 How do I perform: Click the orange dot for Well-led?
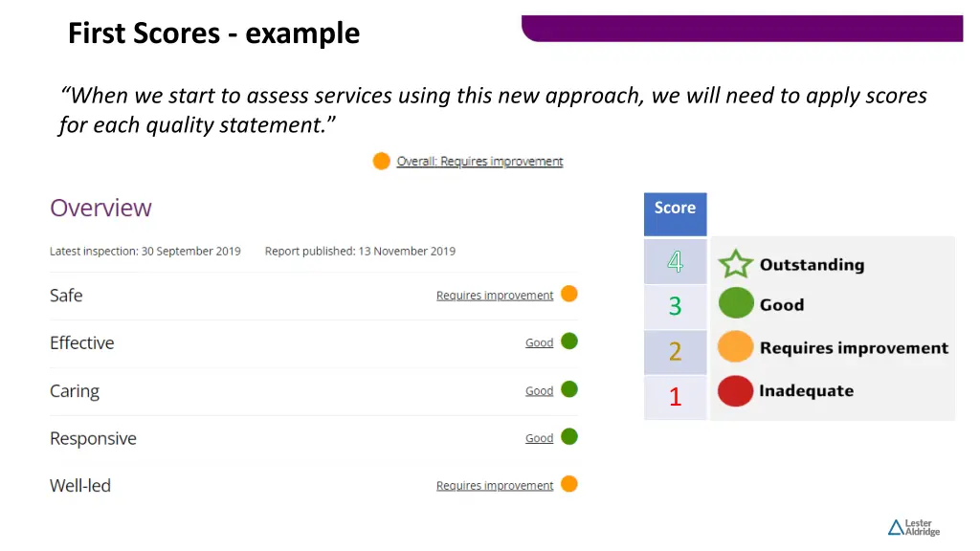tap(569, 484)
